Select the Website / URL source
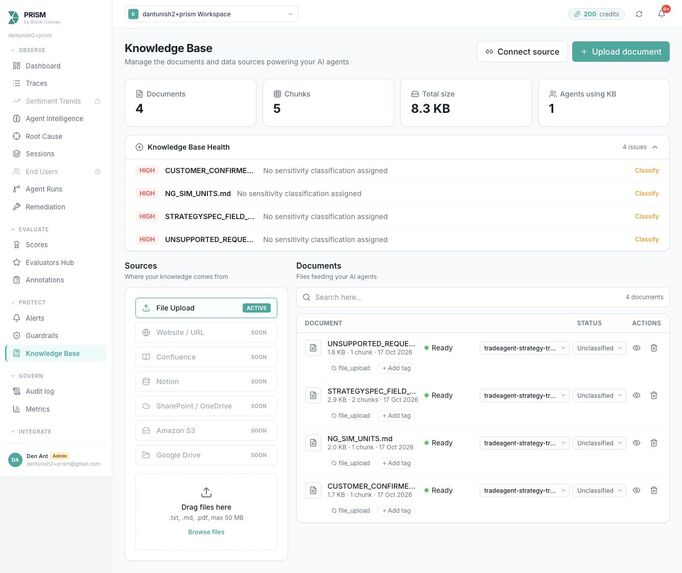 click(206, 332)
